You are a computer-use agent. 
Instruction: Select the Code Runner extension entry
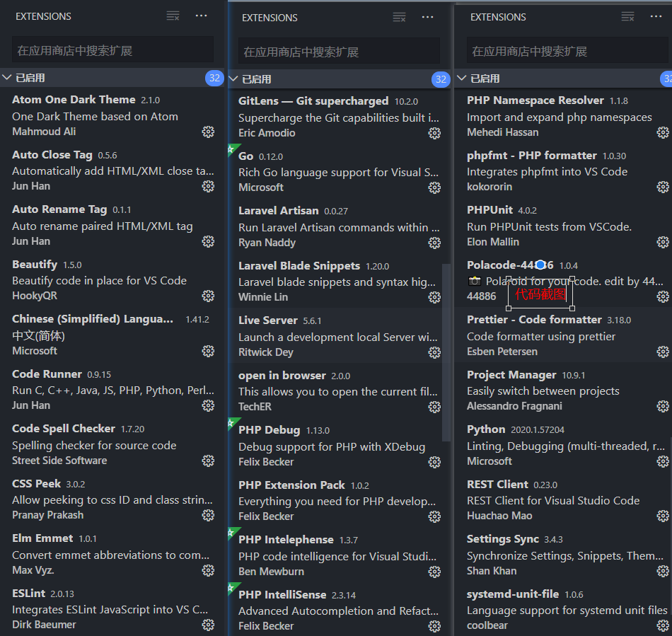point(112,390)
